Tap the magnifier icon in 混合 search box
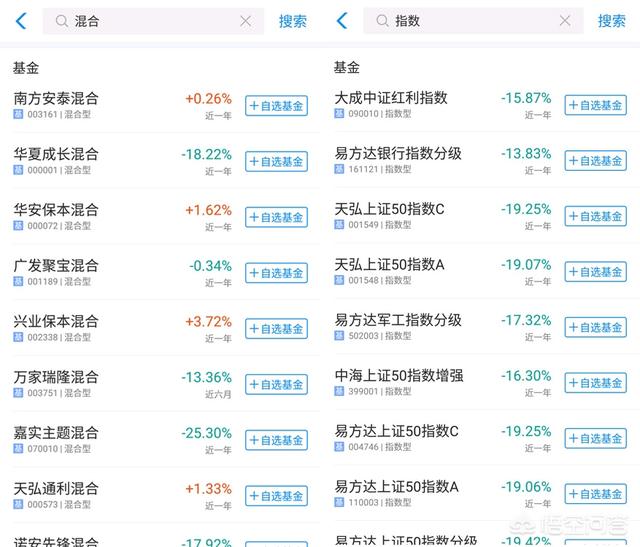Viewport: 640px width, 547px height. click(62, 21)
